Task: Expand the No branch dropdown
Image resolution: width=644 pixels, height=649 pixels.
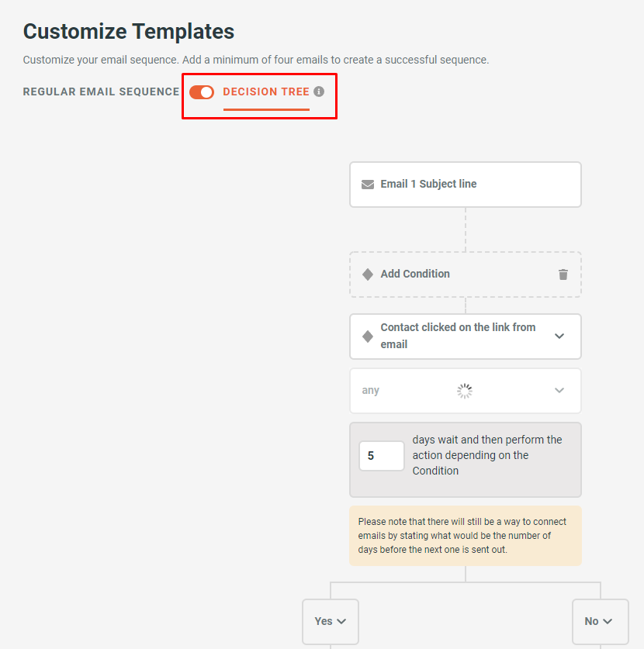Action: 600,621
